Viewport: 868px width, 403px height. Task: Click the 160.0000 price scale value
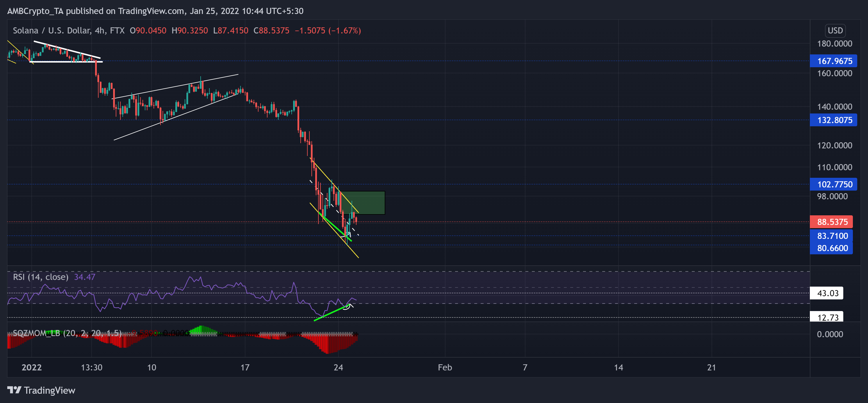click(834, 73)
